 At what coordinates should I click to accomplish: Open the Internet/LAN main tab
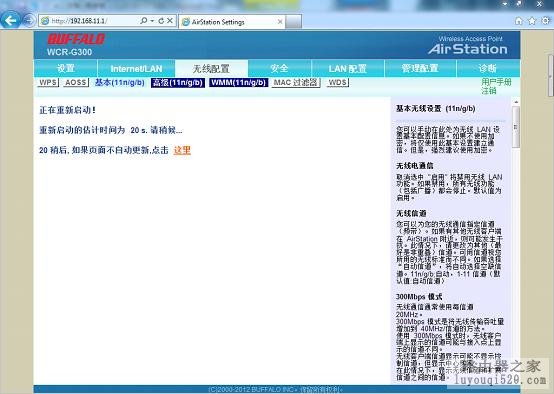[136, 68]
